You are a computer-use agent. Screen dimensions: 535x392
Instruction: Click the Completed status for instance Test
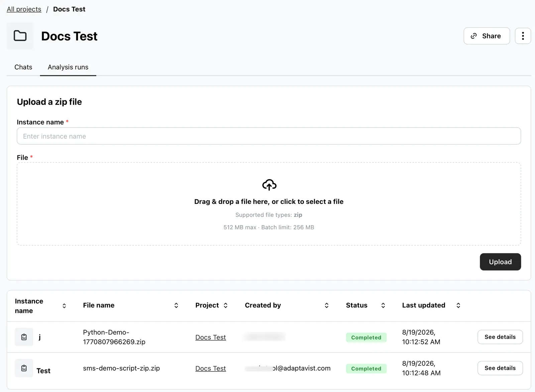pos(366,369)
